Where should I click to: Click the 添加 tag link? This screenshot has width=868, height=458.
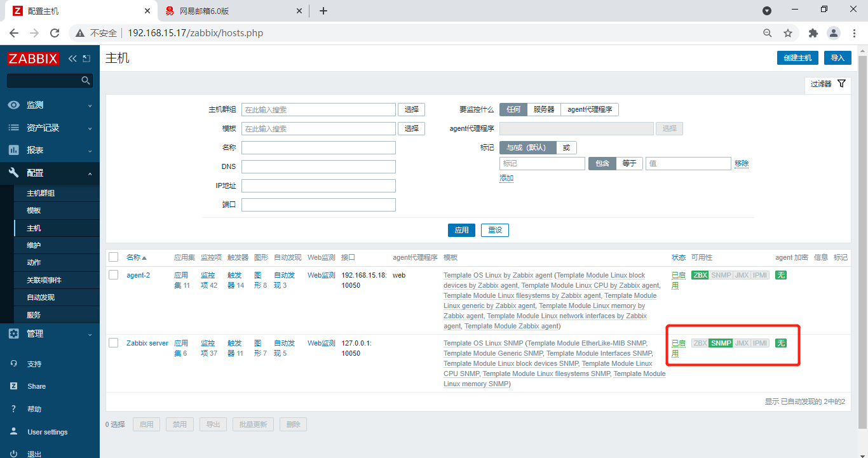point(506,178)
